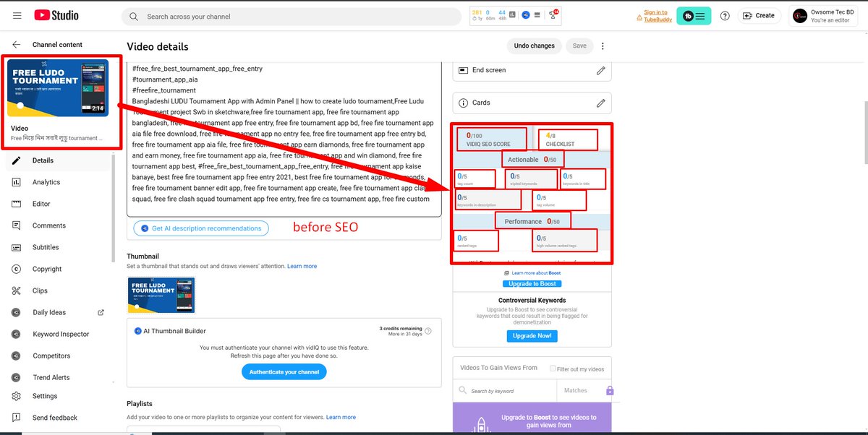This screenshot has width=868, height=435.
Task: Click the Undo changes button
Action: click(534, 46)
